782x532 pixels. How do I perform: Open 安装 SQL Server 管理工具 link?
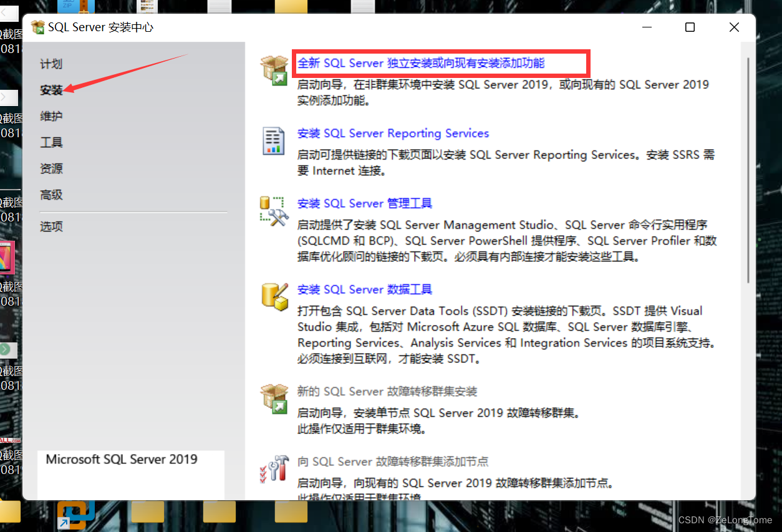(x=365, y=203)
